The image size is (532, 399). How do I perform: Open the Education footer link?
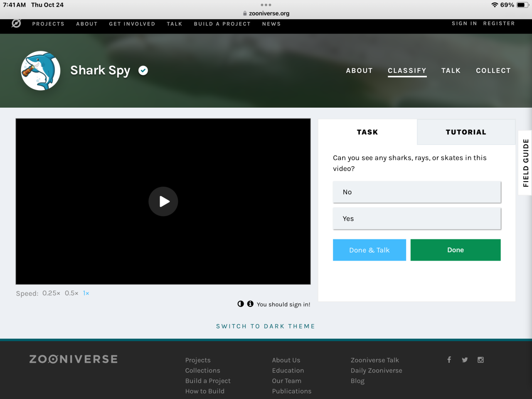288,370
